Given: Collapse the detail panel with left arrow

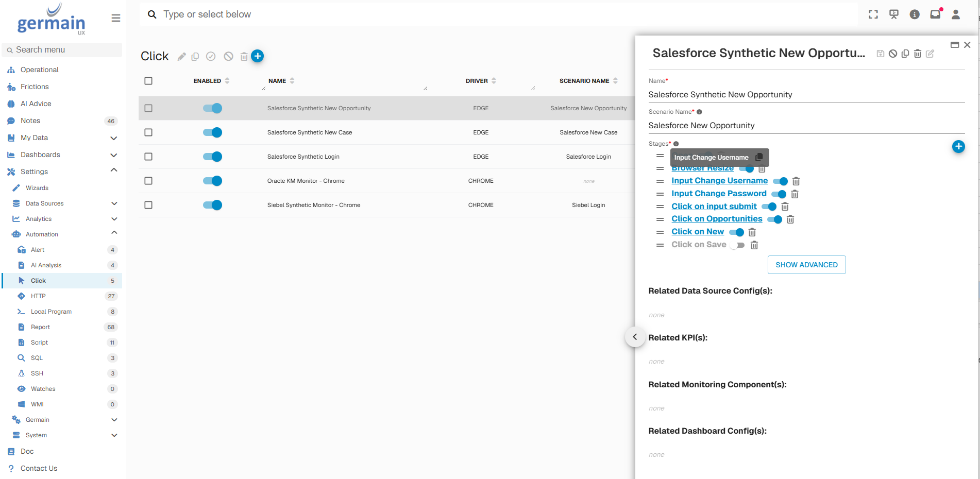Looking at the screenshot, I should (x=635, y=337).
